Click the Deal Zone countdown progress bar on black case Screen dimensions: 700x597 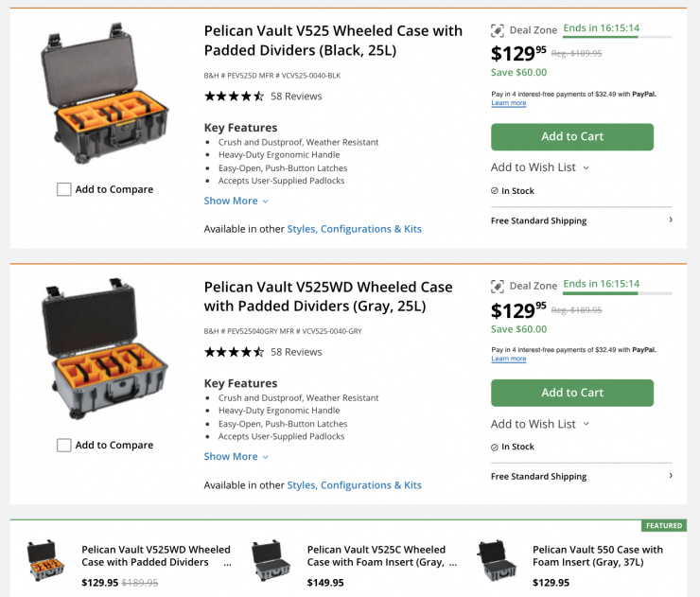click(x=618, y=38)
